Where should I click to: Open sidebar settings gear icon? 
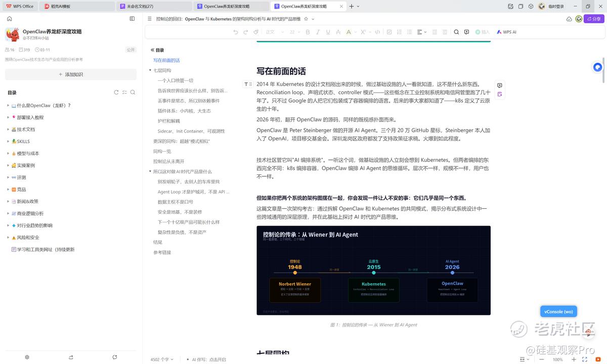pyautogui.click(x=27, y=357)
